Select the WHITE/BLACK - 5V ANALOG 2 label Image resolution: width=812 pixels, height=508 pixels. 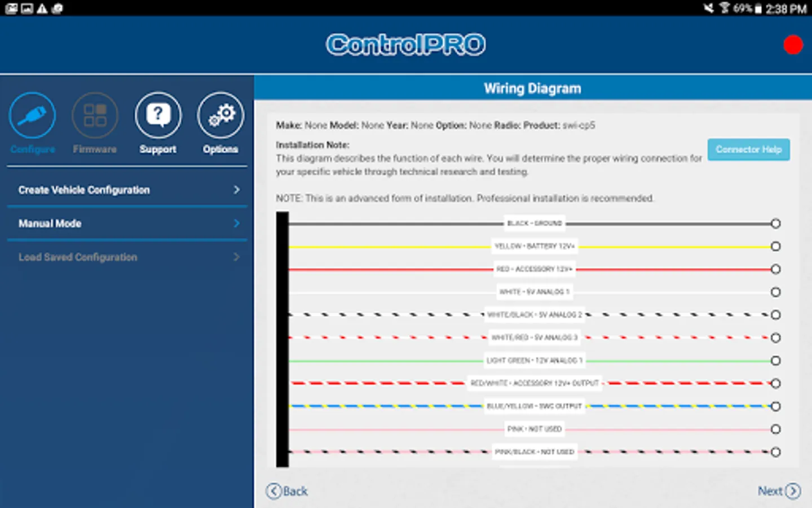(x=535, y=315)
